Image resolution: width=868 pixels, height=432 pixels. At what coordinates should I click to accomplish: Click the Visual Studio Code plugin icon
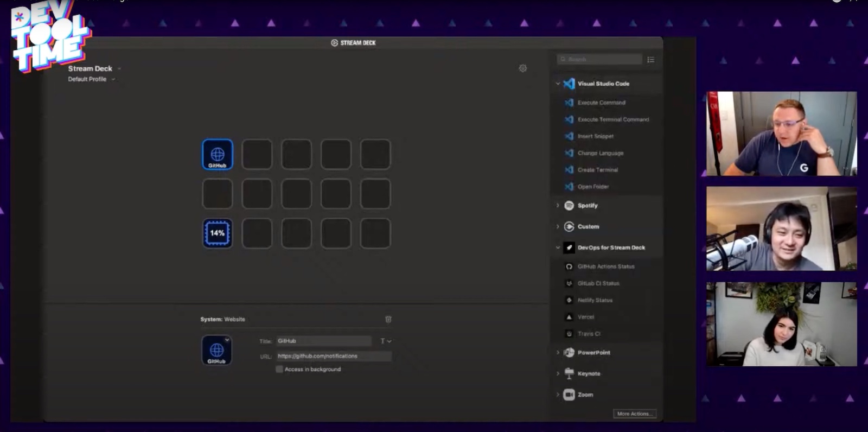pyautogui.click(x=569, y=84)
